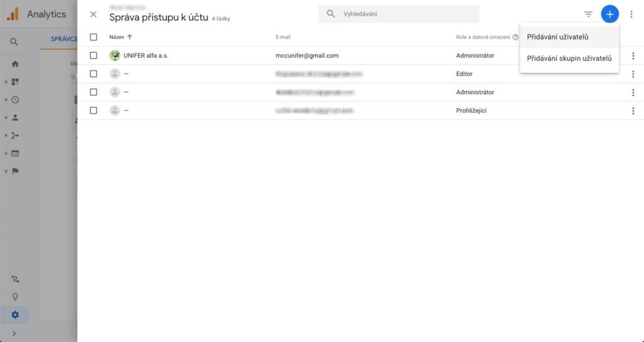644x342 pixels.
Task: Click the blue plus add-user button
Action: click(609, 14)
